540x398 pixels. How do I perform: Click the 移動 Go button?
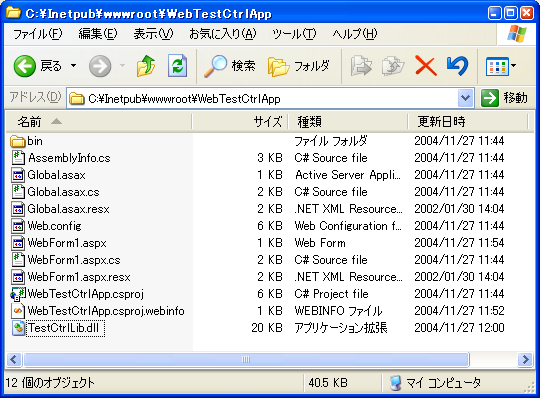click(504, 98)
